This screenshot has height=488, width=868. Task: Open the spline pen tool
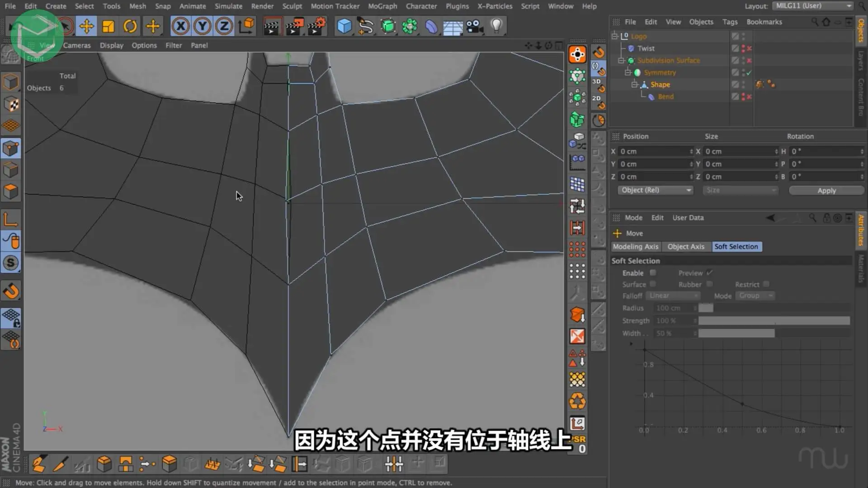(365, 26)
